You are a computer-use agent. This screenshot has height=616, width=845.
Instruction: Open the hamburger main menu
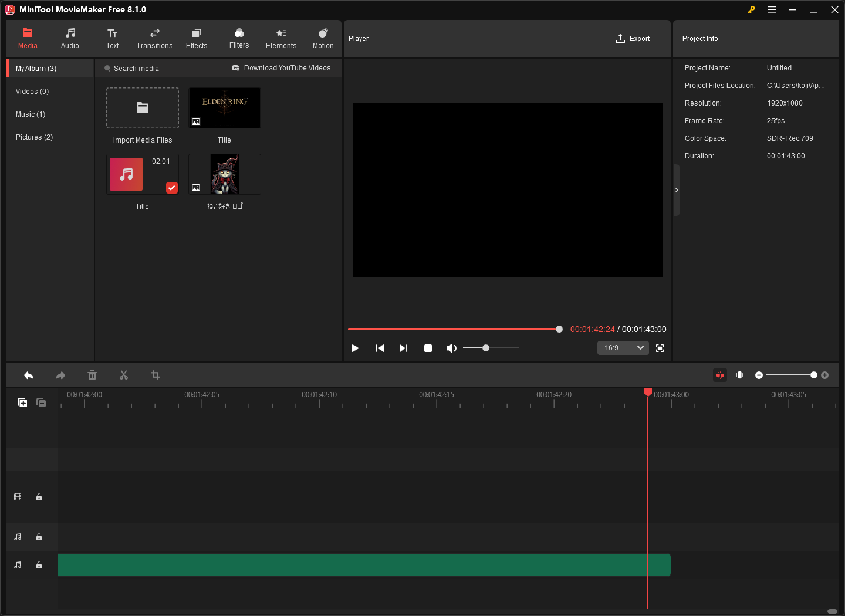[x=772, y=10]
